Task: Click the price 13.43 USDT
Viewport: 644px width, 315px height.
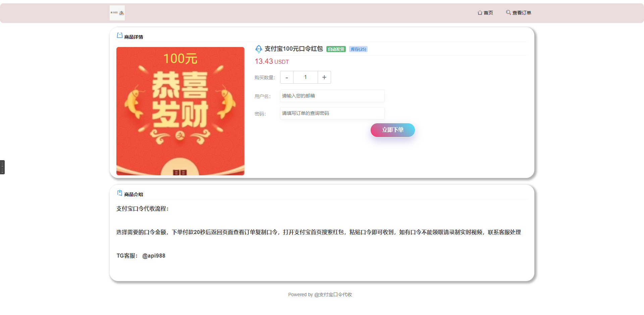Action: (272, 61)
